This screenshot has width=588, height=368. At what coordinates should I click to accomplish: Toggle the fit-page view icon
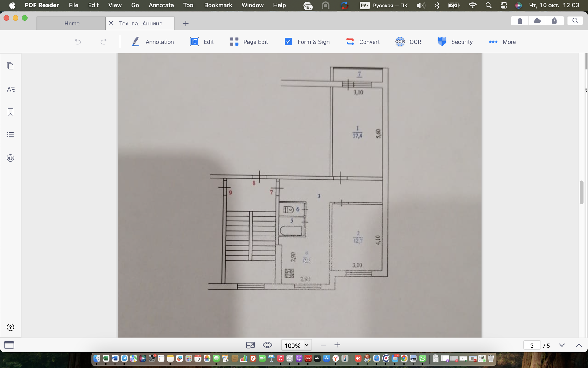click(x=250, y=345)
